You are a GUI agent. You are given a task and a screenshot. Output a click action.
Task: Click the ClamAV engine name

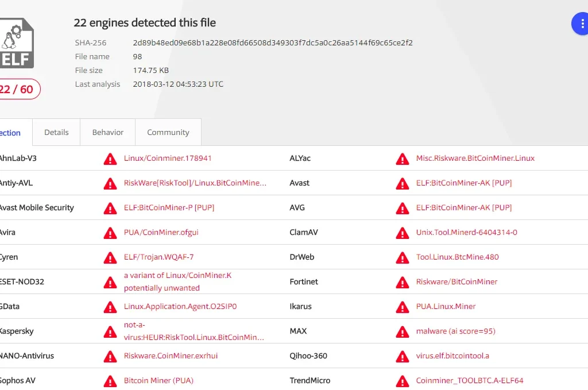click(x=304, y=233)
